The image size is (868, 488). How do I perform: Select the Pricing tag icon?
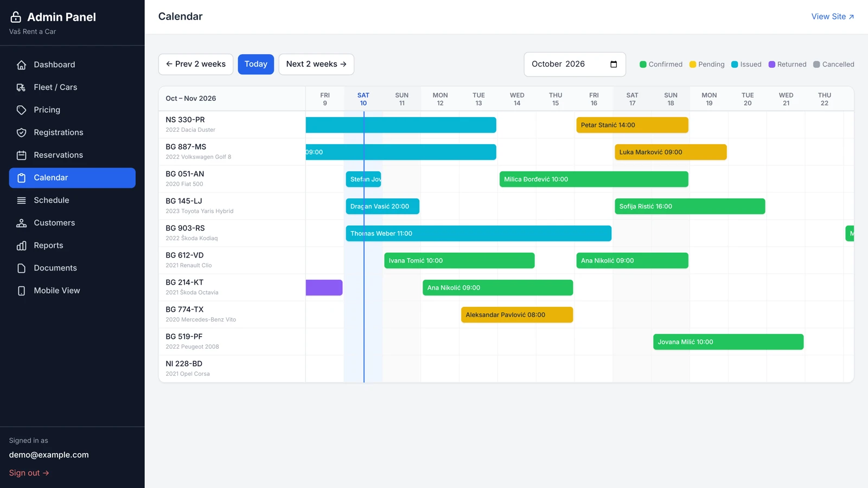pos(21,110)
